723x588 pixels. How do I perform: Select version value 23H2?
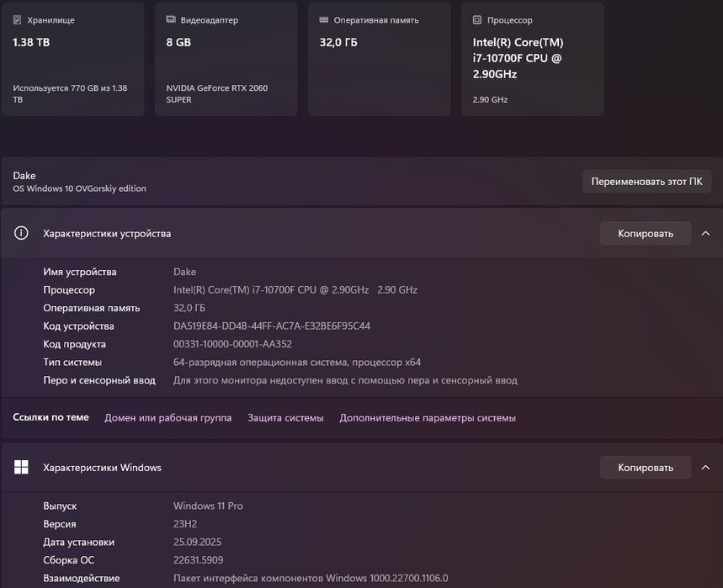click(x=185, y=523)
